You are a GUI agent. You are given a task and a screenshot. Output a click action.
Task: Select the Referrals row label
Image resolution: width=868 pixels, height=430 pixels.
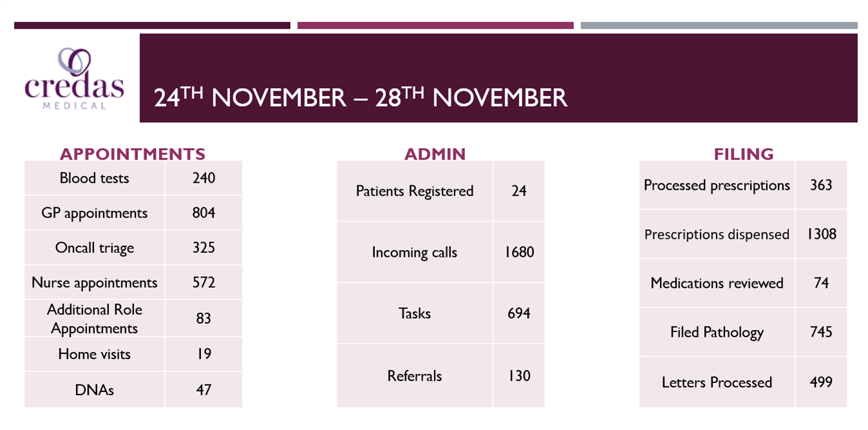[x=415, y=376]
